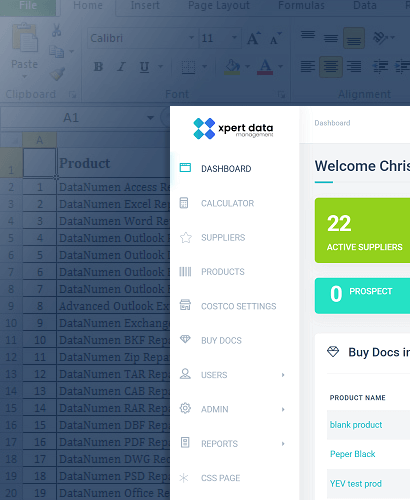Open the Paste options dropdown arrow
410x500 pixels.
click(24, 77)
